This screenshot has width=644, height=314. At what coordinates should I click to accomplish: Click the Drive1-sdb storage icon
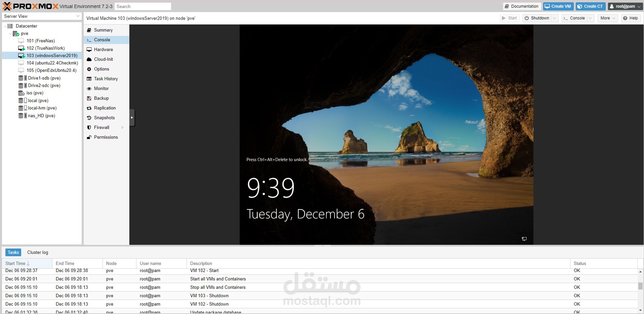click(22, 78)
